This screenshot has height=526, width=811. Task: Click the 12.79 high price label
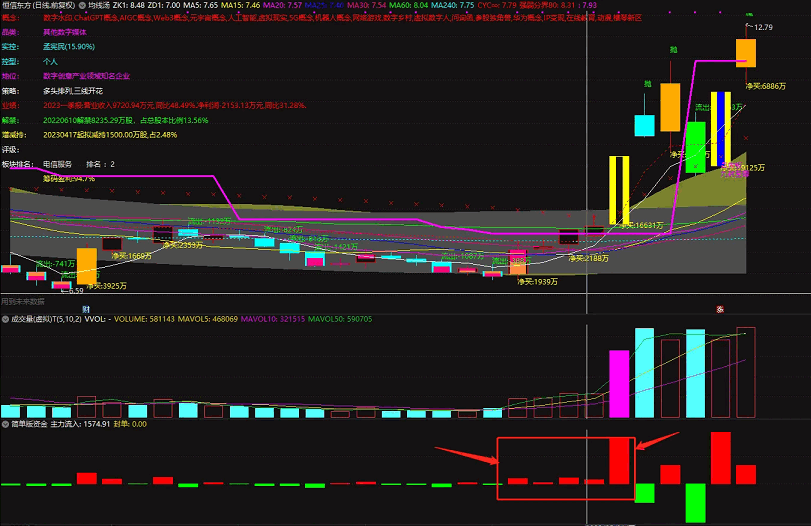(763, 27)
